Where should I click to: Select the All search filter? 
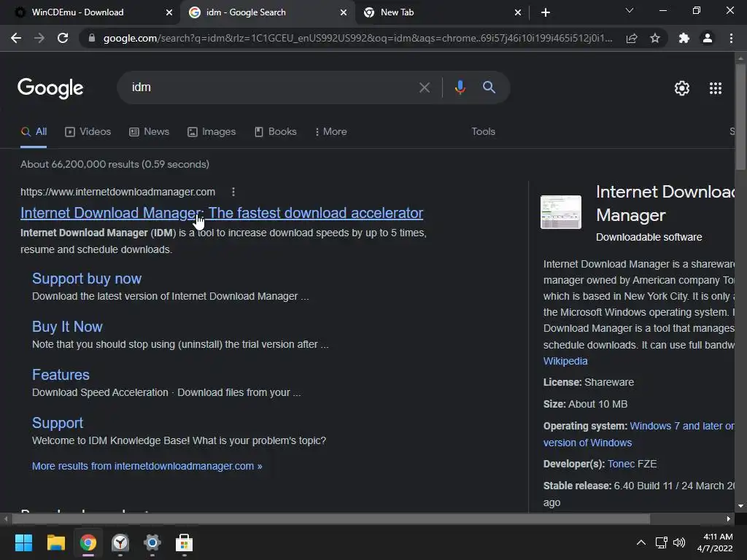34,132
